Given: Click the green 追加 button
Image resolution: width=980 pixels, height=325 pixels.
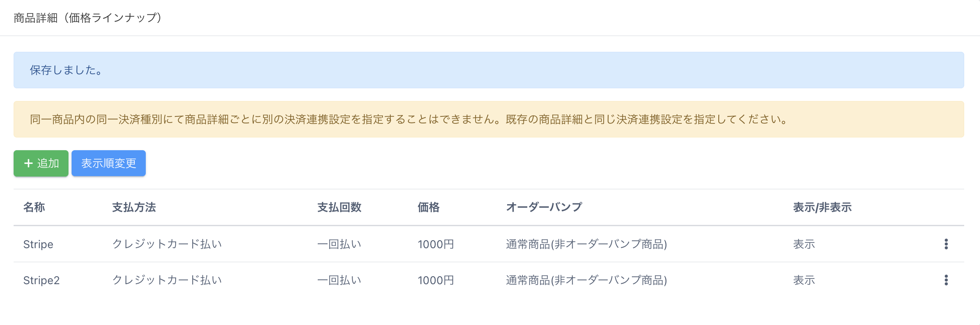Looking at the screenshot, I should pos(41,163).
